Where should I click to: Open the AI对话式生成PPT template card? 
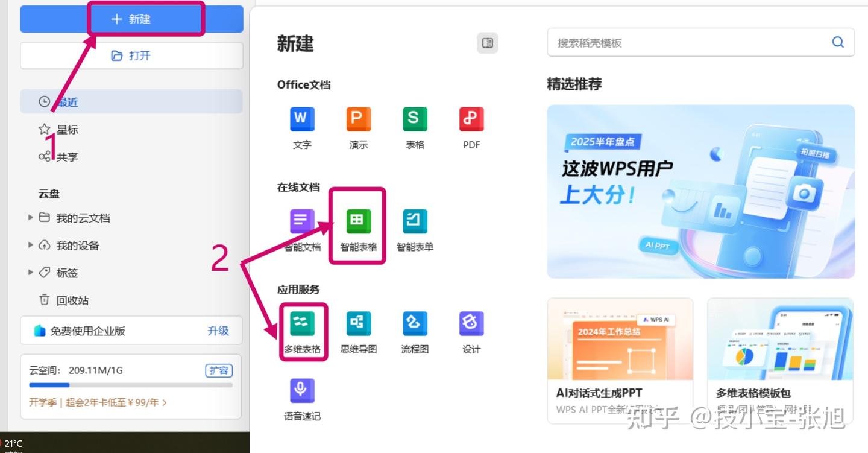coord(620,360)
